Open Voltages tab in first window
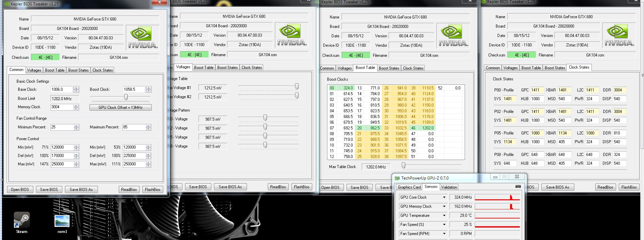The height and width of the screenshot is (240, 644). (34, 70)
